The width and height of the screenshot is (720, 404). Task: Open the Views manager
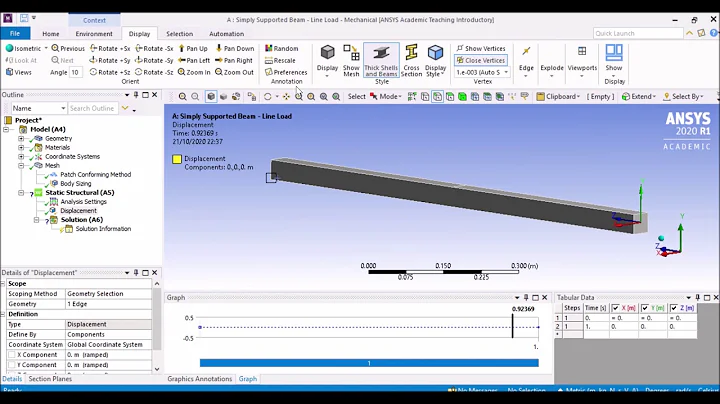(18, 72)
